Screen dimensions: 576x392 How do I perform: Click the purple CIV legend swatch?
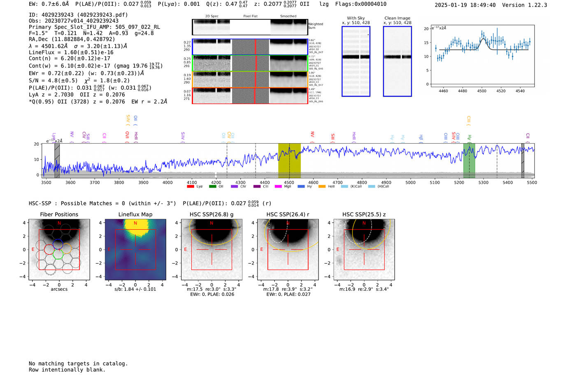[235, 186]
